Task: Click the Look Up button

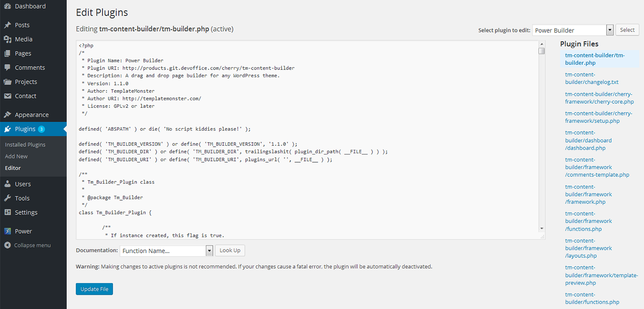Action: pyautogui.click(x=230, y=250)
